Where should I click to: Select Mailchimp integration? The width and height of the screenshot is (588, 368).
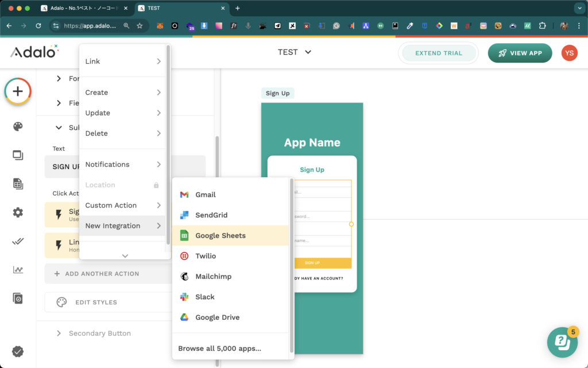(231, 277)
